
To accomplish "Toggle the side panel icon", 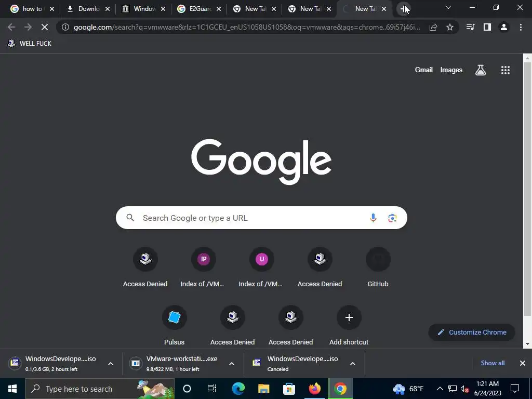I will tap(487, 27).
